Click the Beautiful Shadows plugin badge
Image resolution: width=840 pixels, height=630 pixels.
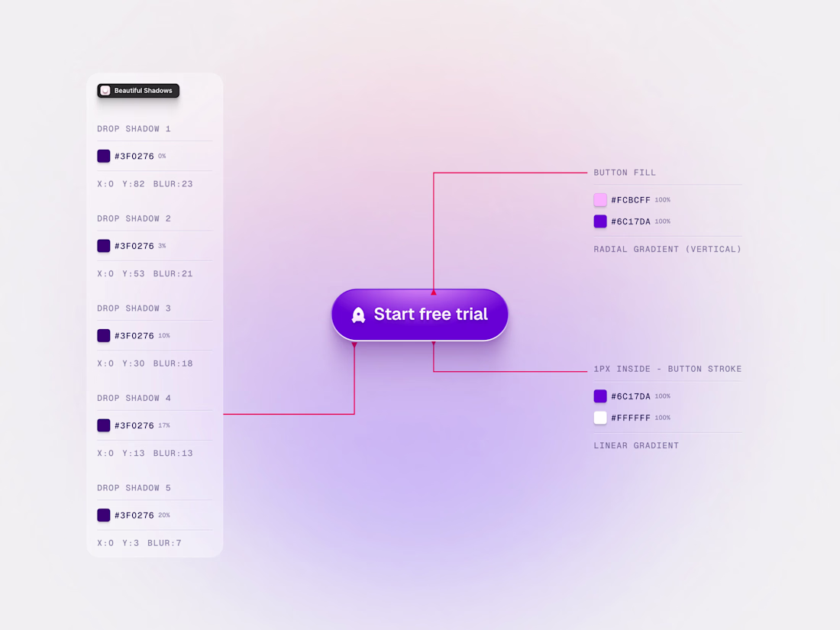click(138, 91)
